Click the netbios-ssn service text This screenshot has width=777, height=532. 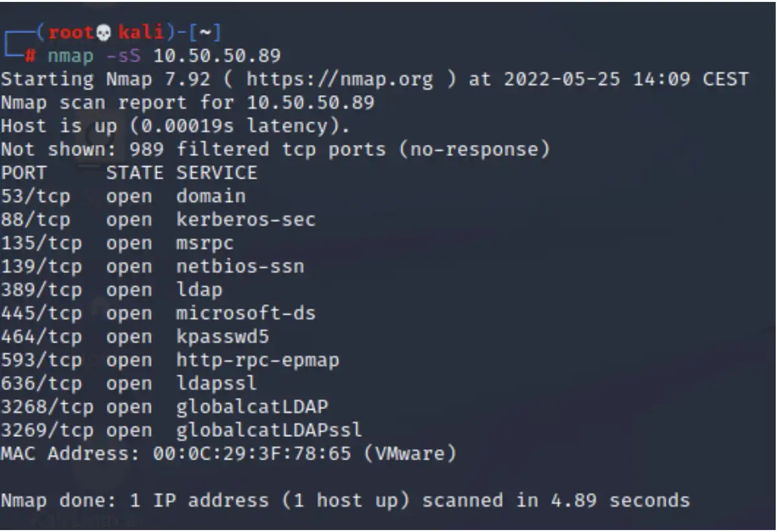[240, 267]
